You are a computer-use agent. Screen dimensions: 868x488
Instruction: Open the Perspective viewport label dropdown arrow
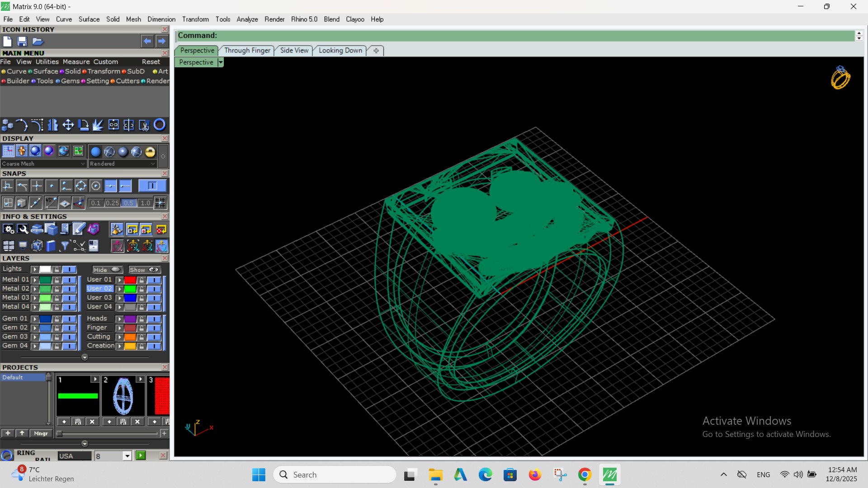click(221, 62)
